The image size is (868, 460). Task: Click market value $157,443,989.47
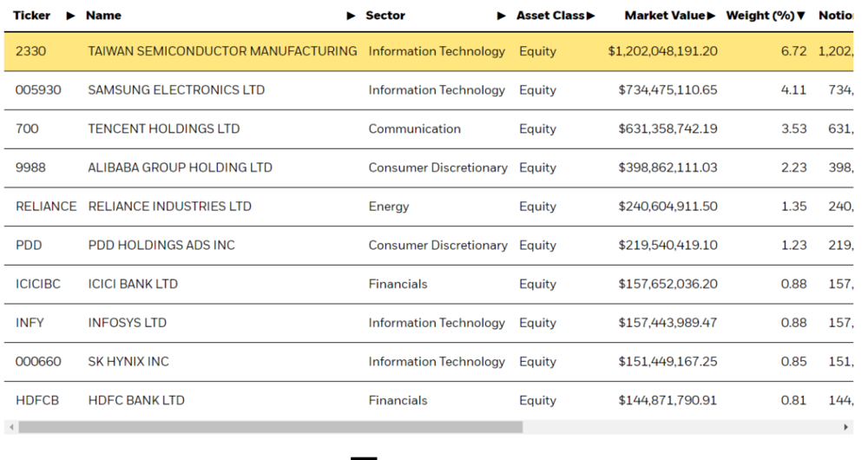[x=667, y=322]
